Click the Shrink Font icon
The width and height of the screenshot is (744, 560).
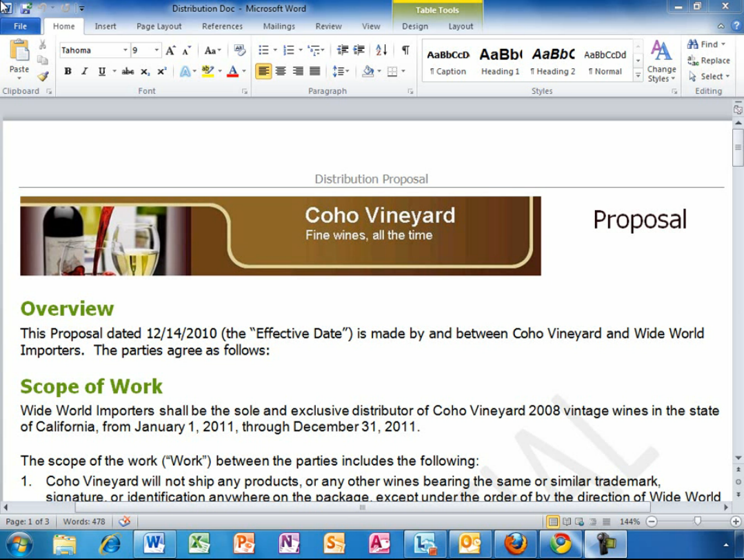pos(187,50)
